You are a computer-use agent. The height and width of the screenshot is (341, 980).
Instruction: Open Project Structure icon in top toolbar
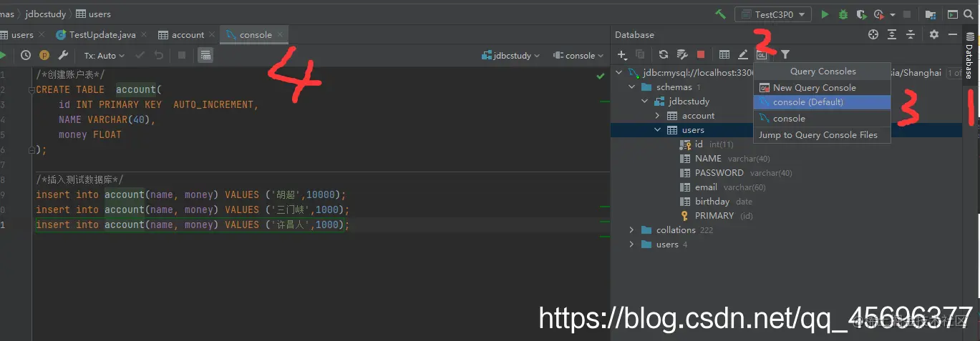(930, 14)
